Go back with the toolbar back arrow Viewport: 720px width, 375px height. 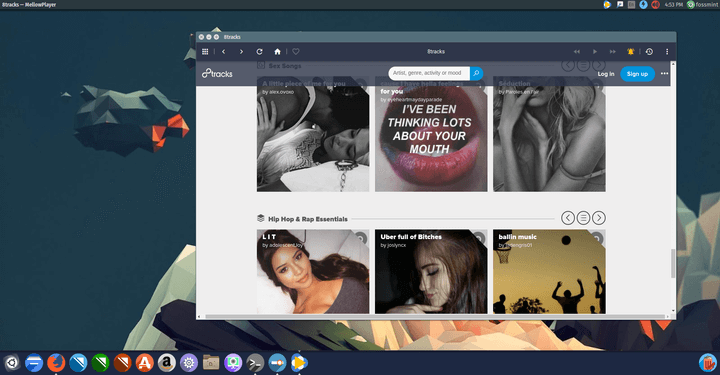[224, 52]
